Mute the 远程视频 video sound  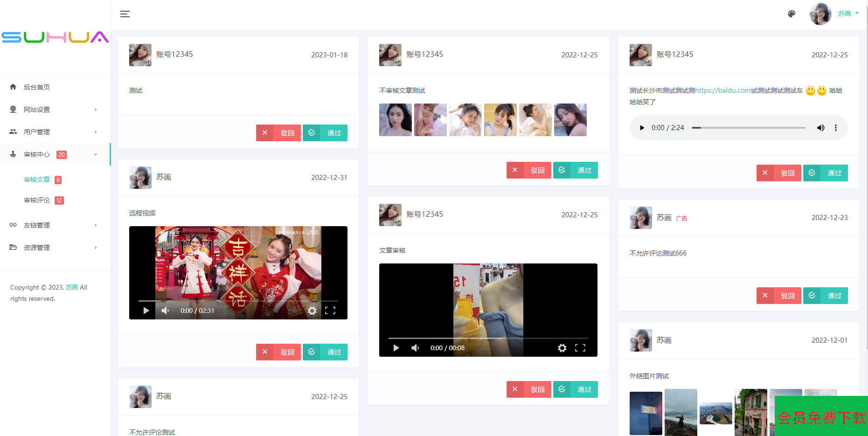[165, 311]
